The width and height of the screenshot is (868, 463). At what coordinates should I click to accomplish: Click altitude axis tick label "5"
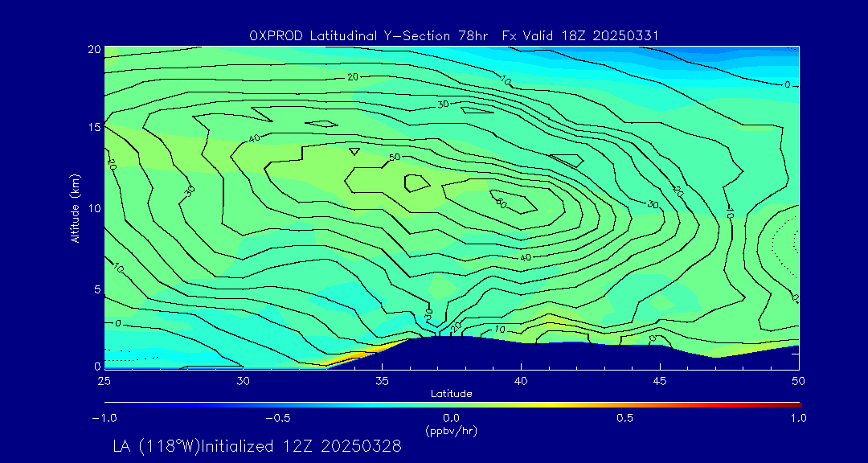click(97, 289)
